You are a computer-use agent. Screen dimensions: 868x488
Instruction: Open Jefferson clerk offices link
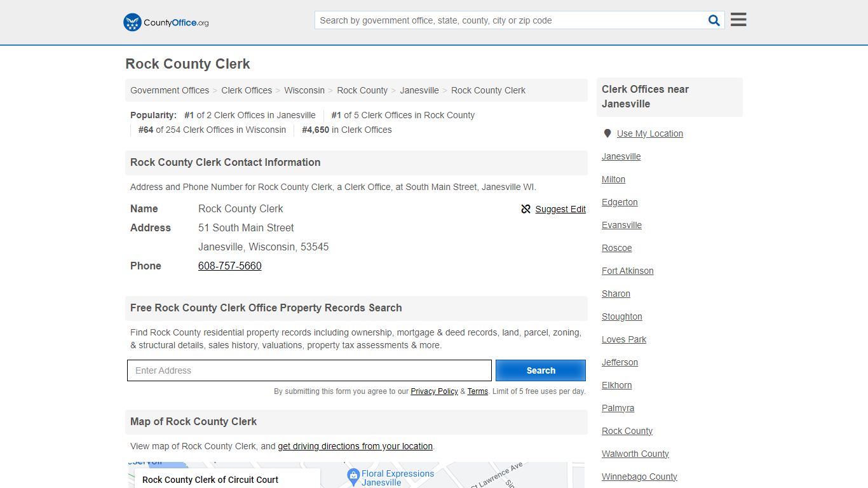[620, 362]
